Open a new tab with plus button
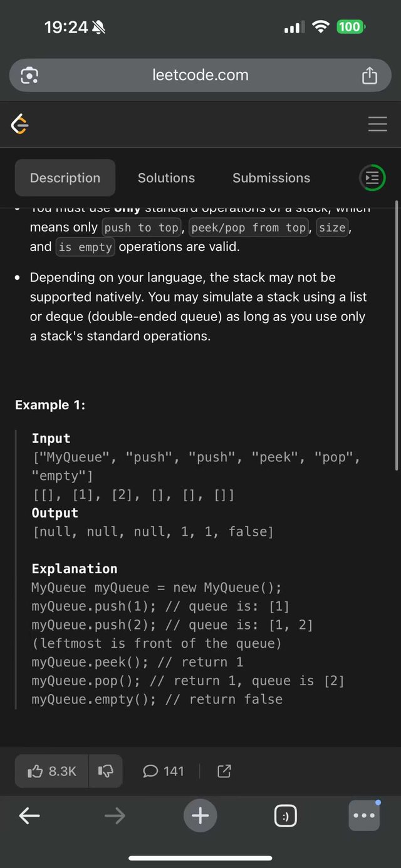This screenshot has width=401, height=868. tap(200, 815)
